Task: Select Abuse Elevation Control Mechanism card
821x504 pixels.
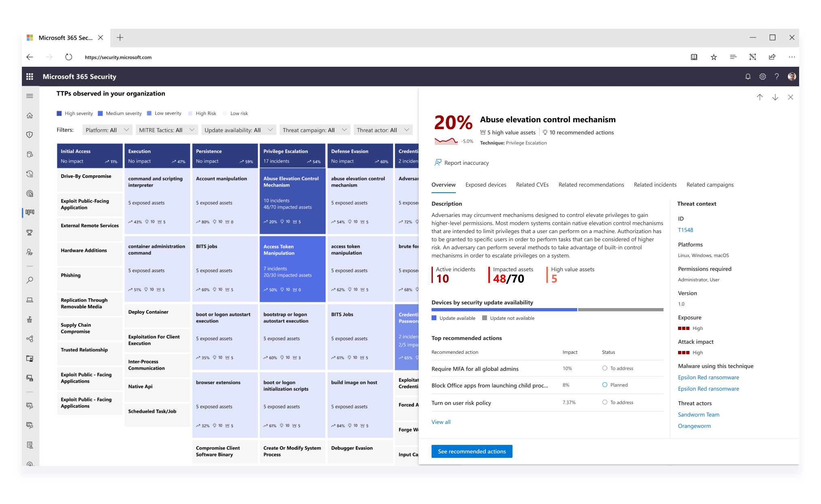Action: click(292, 201)
